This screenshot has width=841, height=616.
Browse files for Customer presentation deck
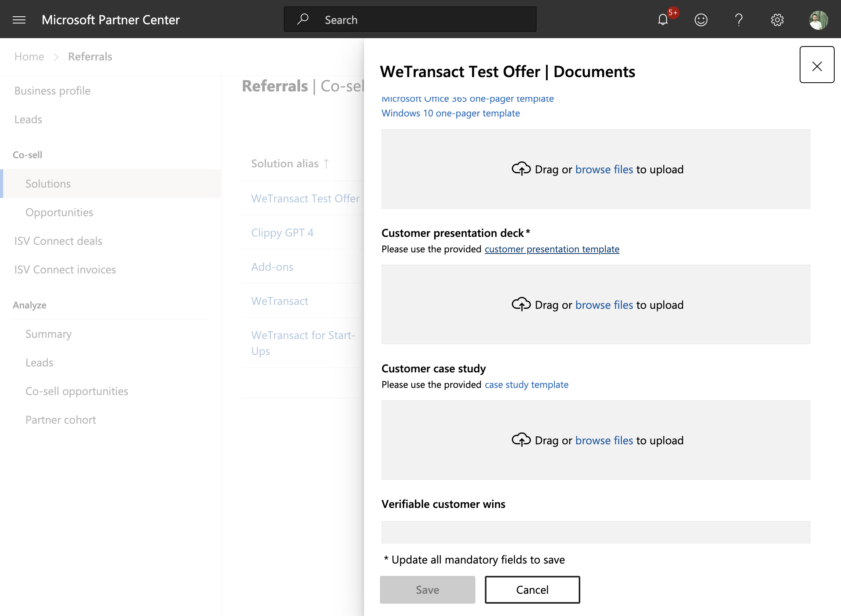[604, 305]
